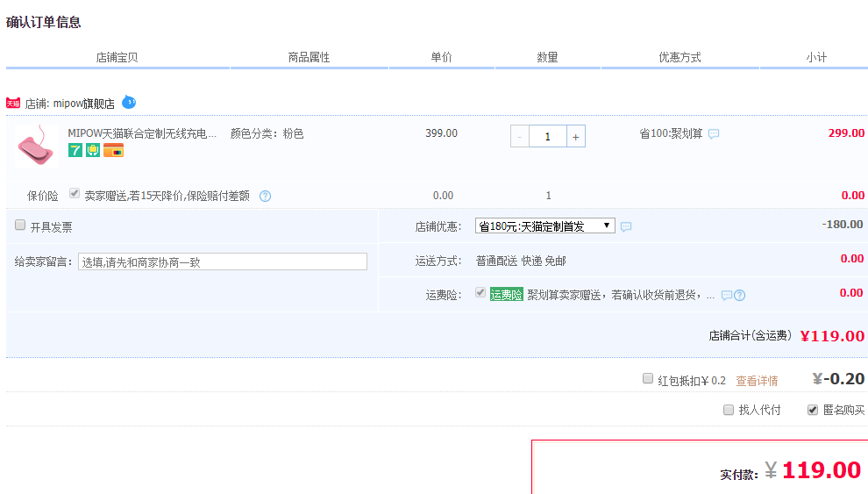Check the 开具发票 checkbox

(20, 225)
